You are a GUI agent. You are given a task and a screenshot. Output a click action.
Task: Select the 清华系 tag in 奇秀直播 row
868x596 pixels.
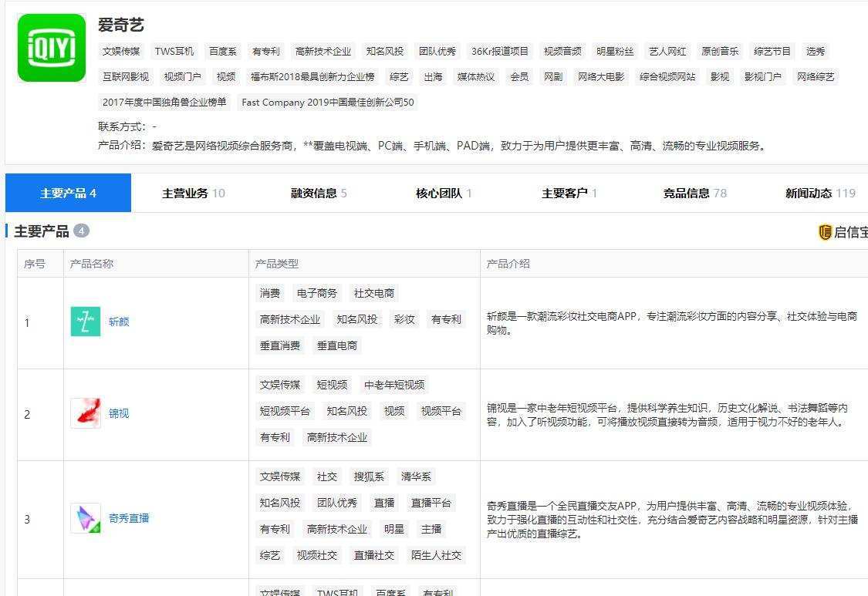tap(417, 476)
